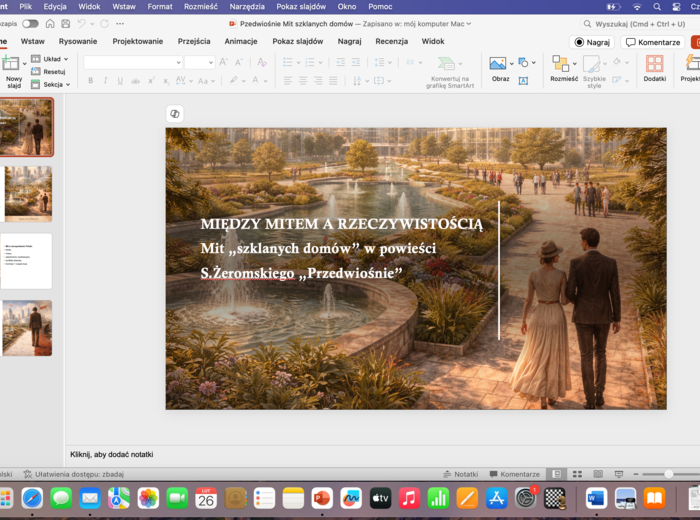Insert a shape using the shapes icon
This screenshot has height=520, width=700.
[525, 63]
